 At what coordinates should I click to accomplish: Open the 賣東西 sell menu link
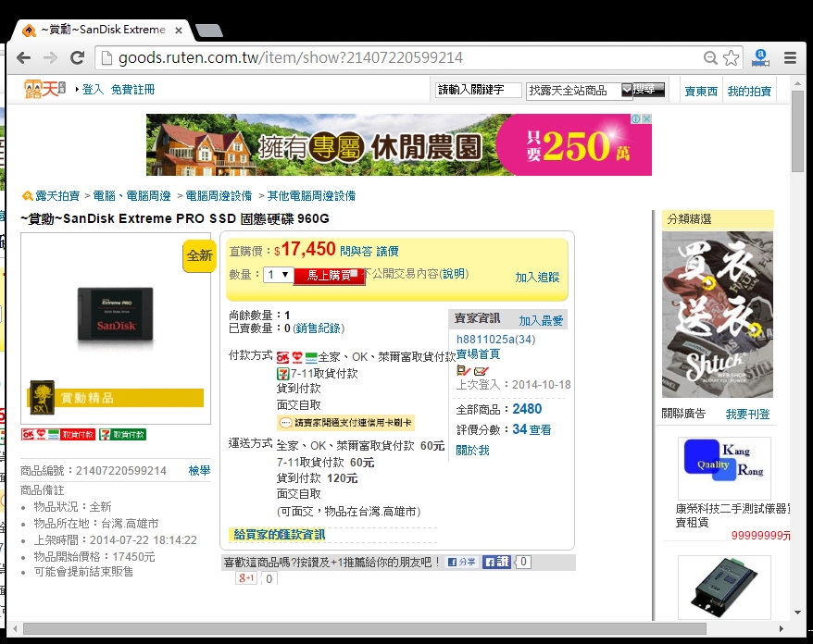click(701, 92)
